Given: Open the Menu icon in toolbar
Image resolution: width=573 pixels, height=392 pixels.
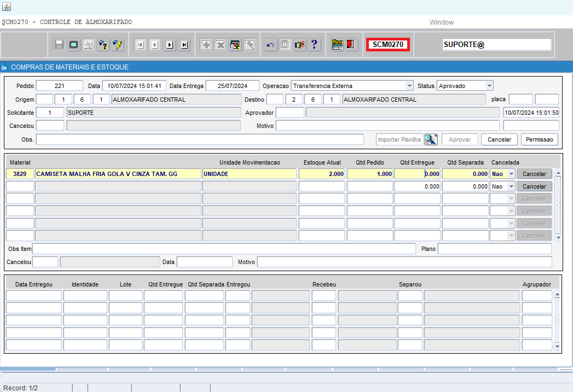Looking at the screenshot, I should 337,44.
